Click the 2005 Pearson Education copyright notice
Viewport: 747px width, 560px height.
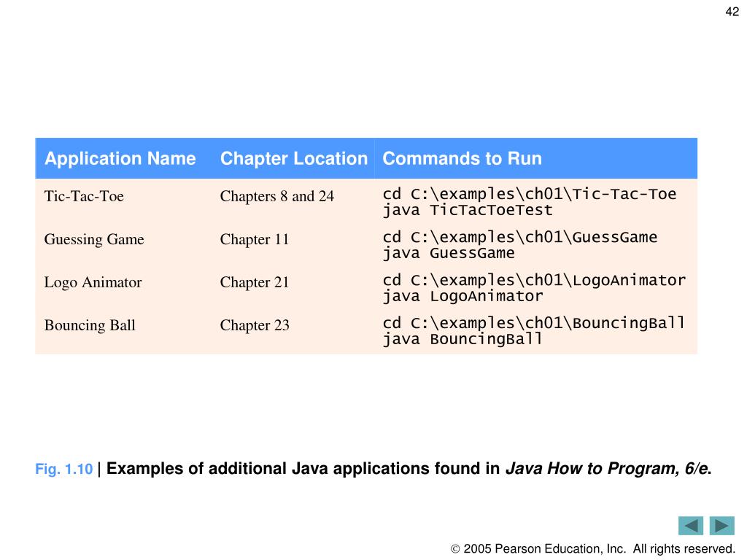point(592,549)
